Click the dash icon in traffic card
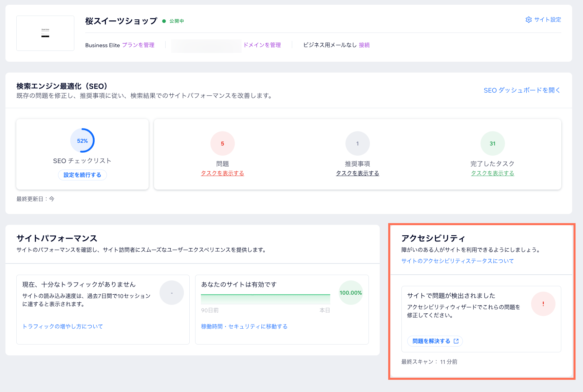Image resolution: width=583 pixels, height=392 pixels. (x=172, y=292)
